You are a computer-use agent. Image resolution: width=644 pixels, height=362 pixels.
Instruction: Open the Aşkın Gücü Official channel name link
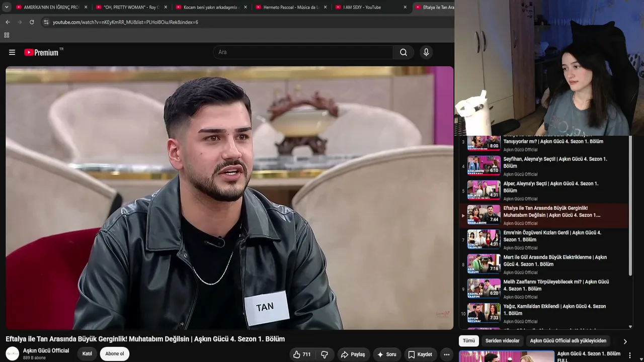pyautogui.click(x=46, y=351)
